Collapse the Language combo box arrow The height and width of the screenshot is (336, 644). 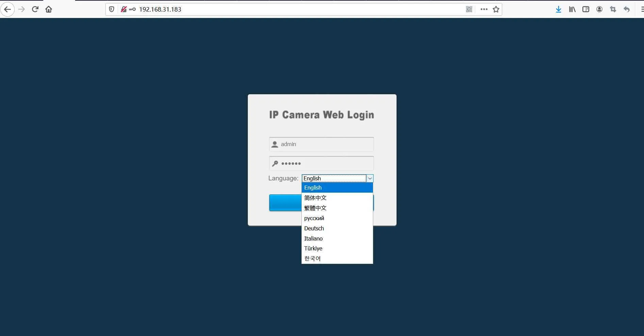370,178
